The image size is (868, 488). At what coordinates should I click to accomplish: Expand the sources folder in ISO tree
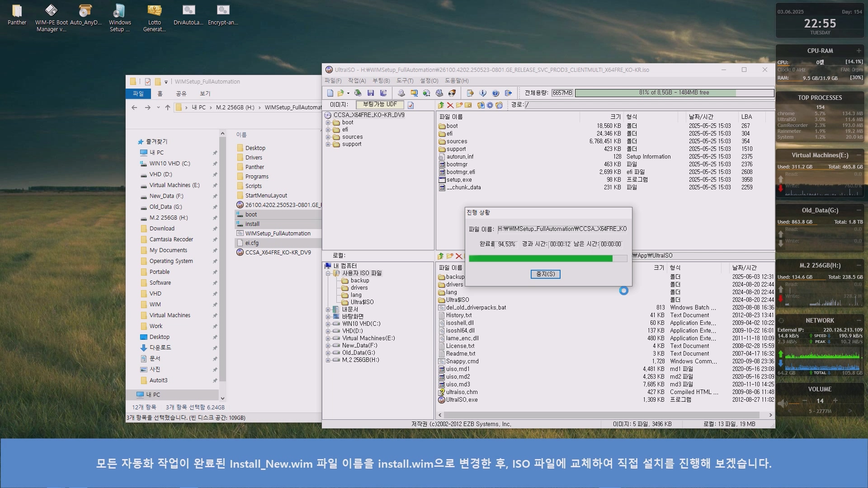(328, 137)
